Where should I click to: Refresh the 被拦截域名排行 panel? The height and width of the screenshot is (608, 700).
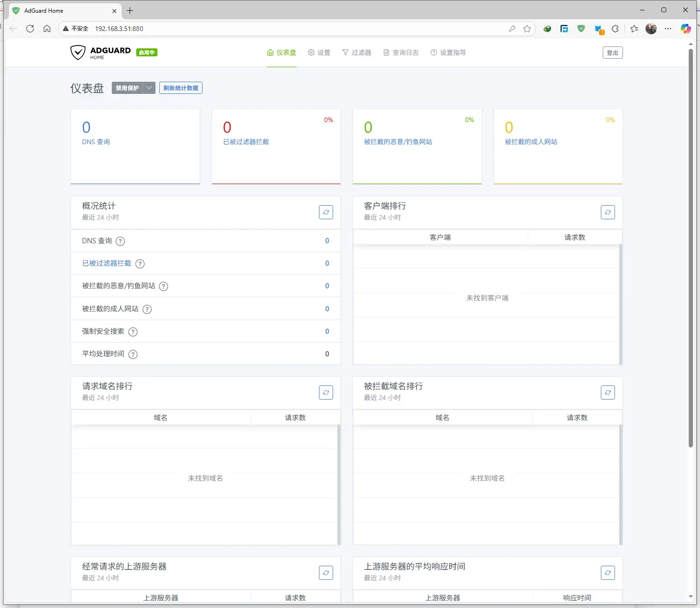[608, 393]
